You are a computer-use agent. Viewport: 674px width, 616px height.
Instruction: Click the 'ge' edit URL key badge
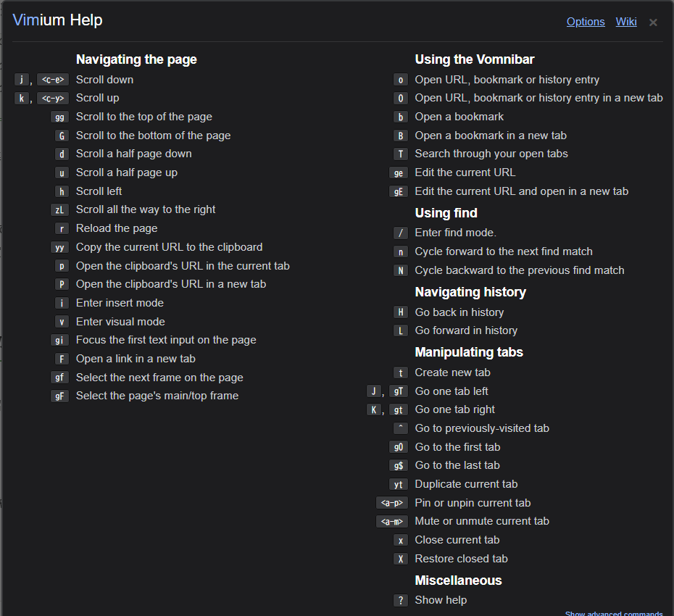(399, 172)
